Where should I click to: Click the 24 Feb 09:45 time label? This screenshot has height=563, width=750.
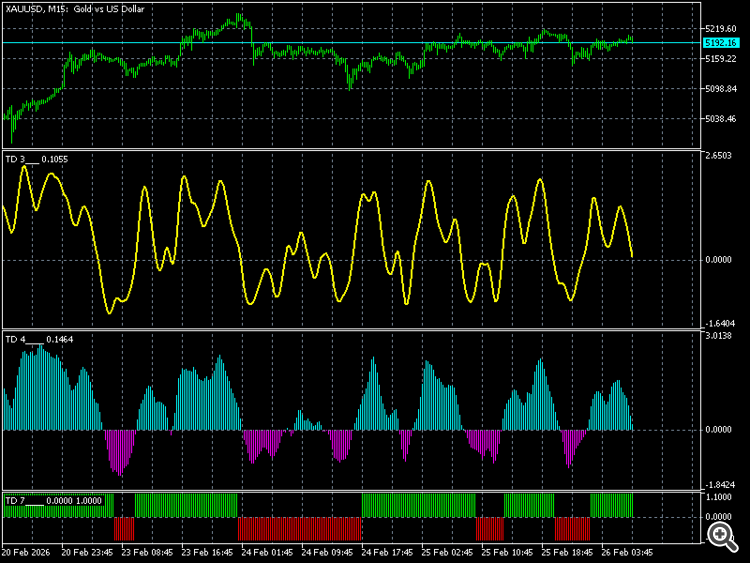click(327, 552)
